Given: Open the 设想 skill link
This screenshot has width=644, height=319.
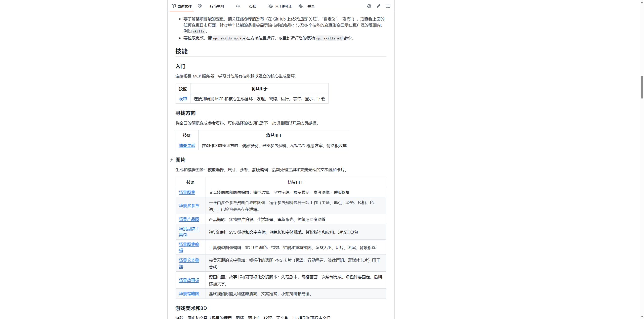Looking at the screenshot, I should pos(183,99).
